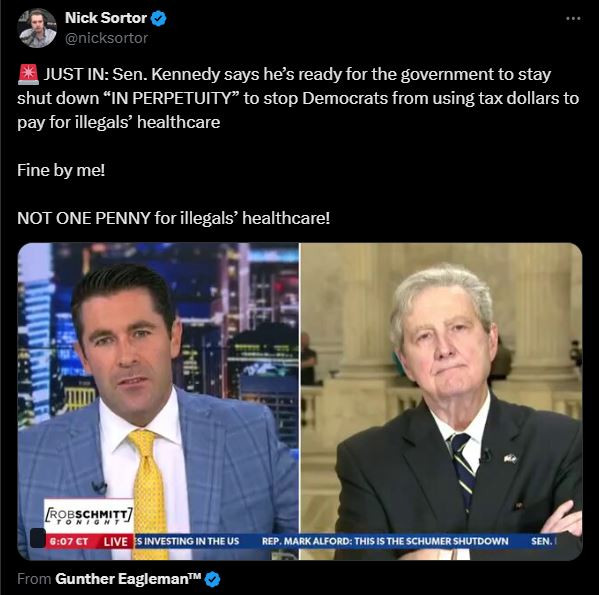Image resolution: width=599 pixels, height=595 pixels.
Task: Open the three-dot more options menu
Action: pos(573,18)
